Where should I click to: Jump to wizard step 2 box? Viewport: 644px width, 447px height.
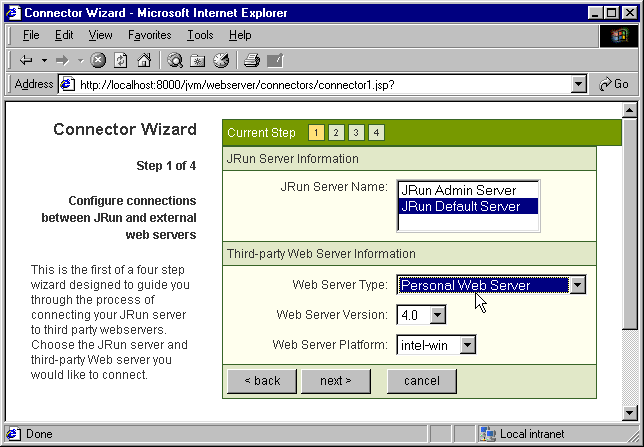(336, 133)
